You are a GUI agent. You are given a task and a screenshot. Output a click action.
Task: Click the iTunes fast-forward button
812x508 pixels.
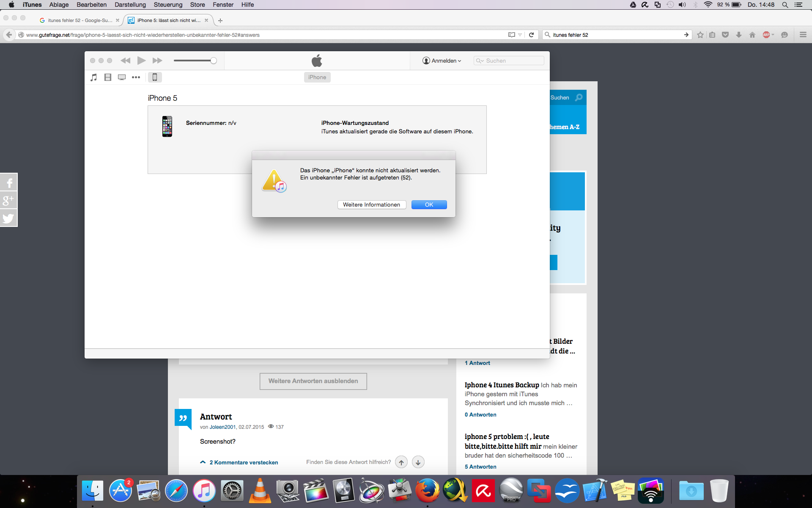point(157,61)
